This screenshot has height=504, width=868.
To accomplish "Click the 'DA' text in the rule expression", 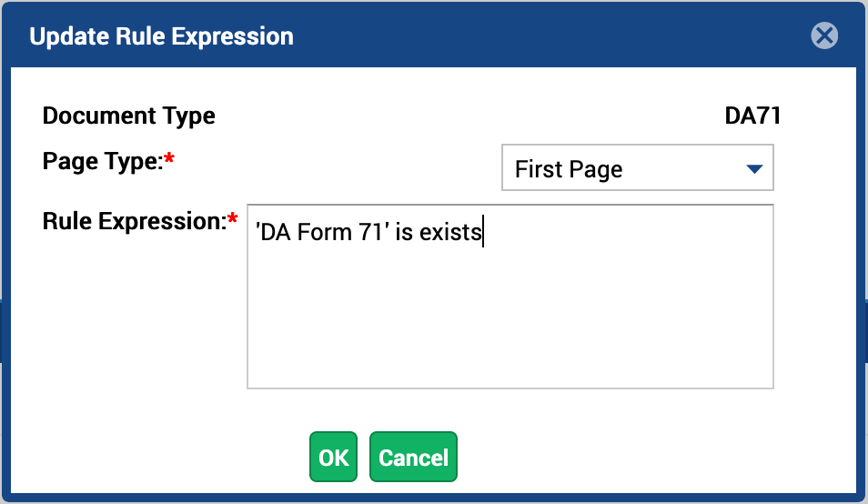I will [275, 232].
